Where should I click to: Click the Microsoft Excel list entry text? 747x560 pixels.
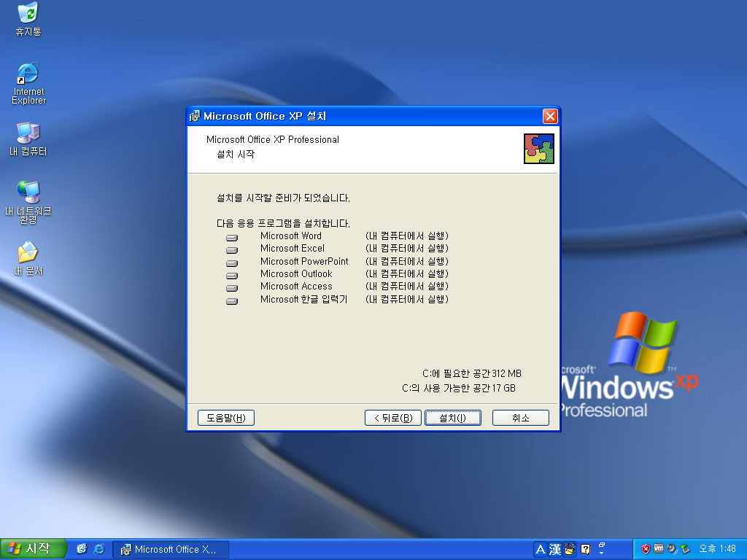coord(293,248)
